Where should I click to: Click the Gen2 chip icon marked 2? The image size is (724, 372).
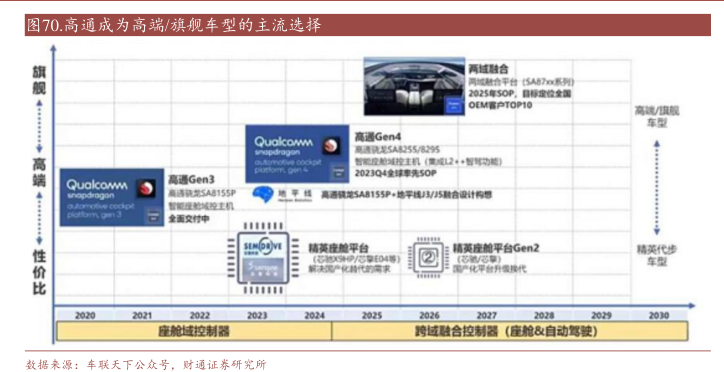(428, 258)
